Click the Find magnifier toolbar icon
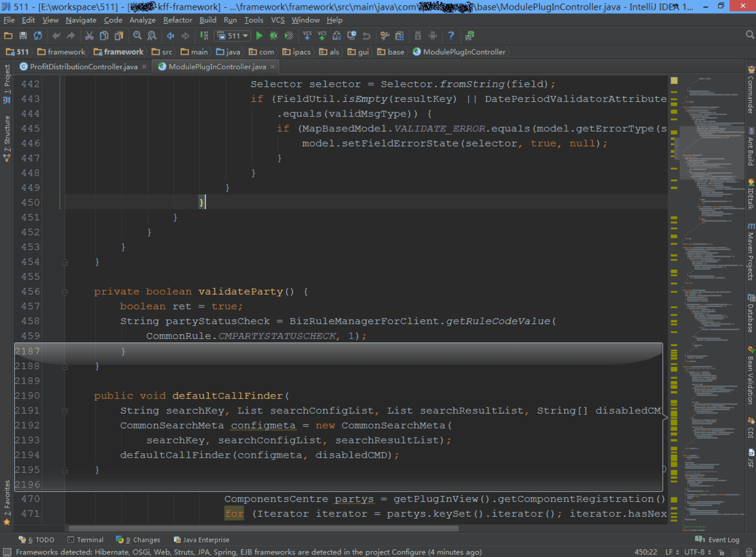The height and width of the screenshot is (557, 756). (x=137, y=36)
